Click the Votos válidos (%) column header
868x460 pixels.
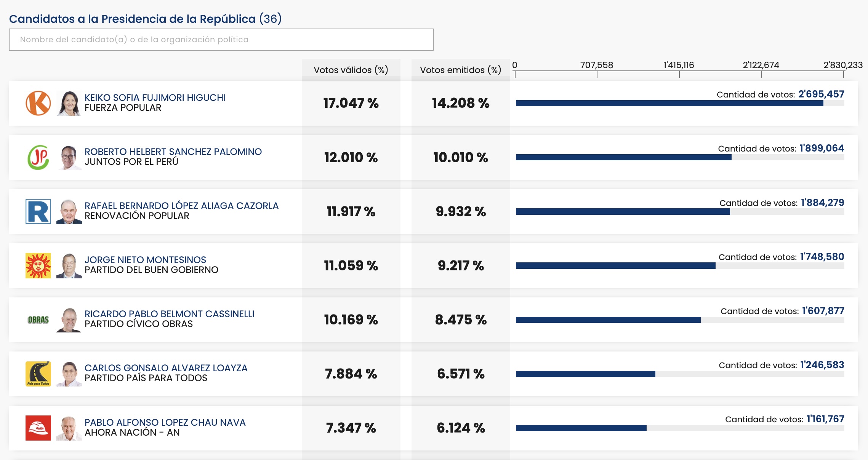click(351, 70)
